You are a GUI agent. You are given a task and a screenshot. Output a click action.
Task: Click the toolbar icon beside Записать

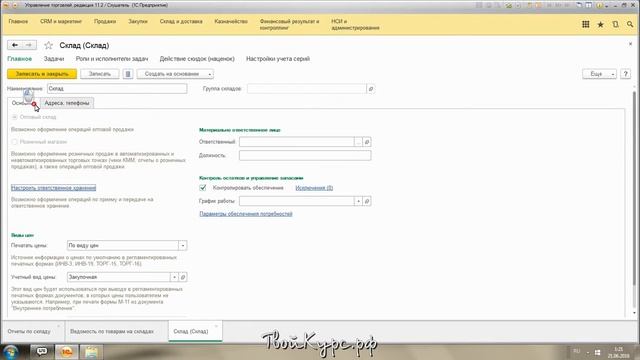pos(128,74)
